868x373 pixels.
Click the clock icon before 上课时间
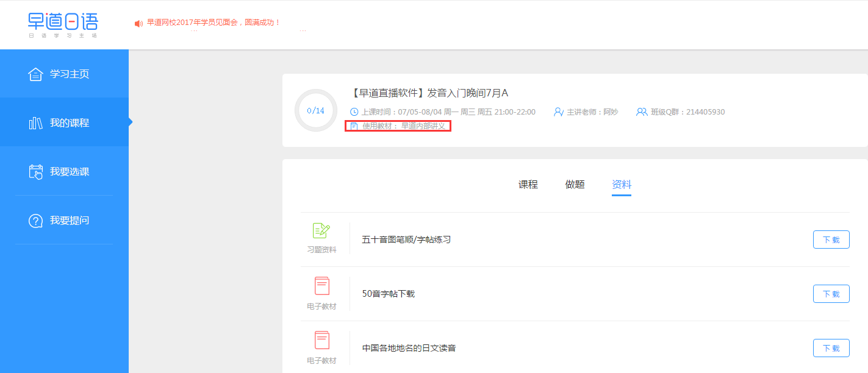click(x=354, y=112)
